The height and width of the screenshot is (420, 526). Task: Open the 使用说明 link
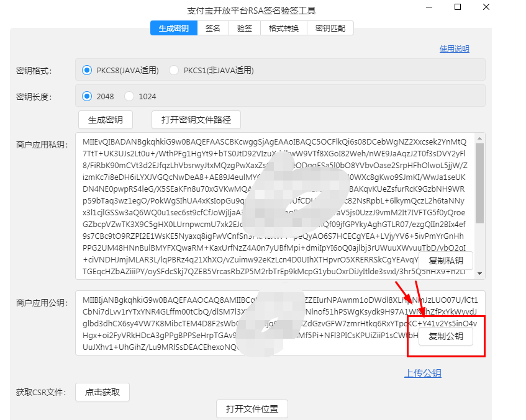tap(454, 49)
